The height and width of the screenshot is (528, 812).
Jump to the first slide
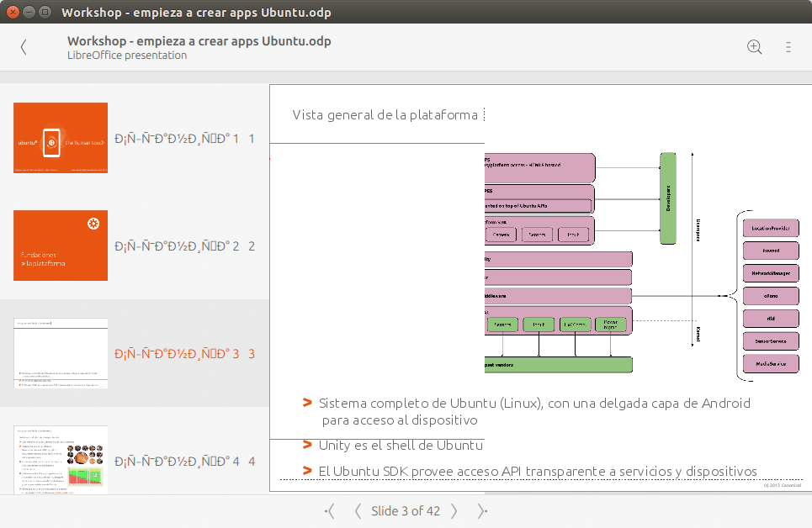point(330,511)
